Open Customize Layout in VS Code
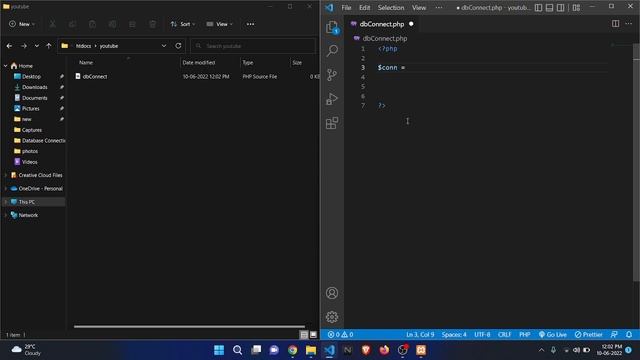The image size is (640, 360). (576, 7)
